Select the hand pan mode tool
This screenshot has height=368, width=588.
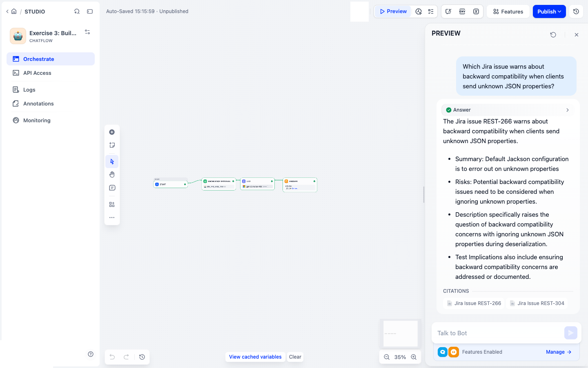tap(112, 175)
